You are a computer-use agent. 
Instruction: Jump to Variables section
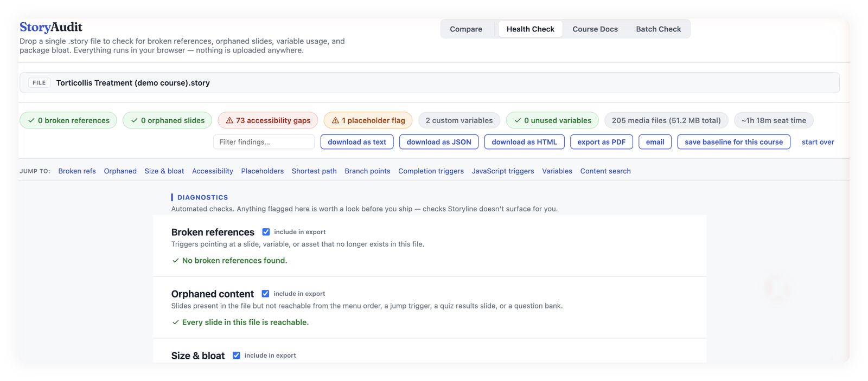(557, 171)
